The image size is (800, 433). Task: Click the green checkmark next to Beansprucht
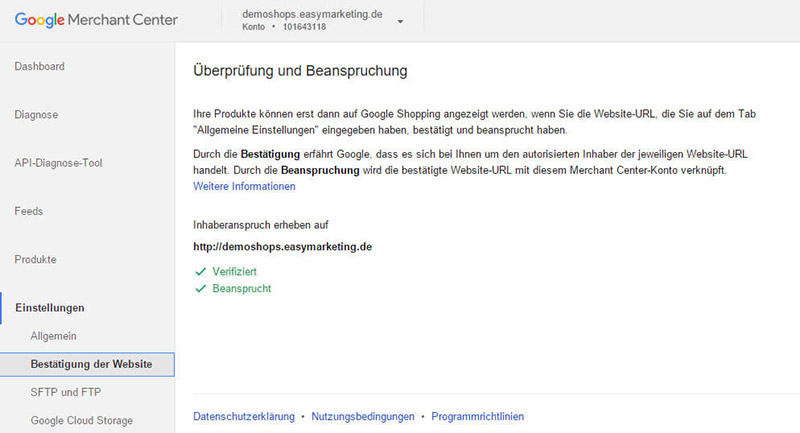click(x=199, y=289)
